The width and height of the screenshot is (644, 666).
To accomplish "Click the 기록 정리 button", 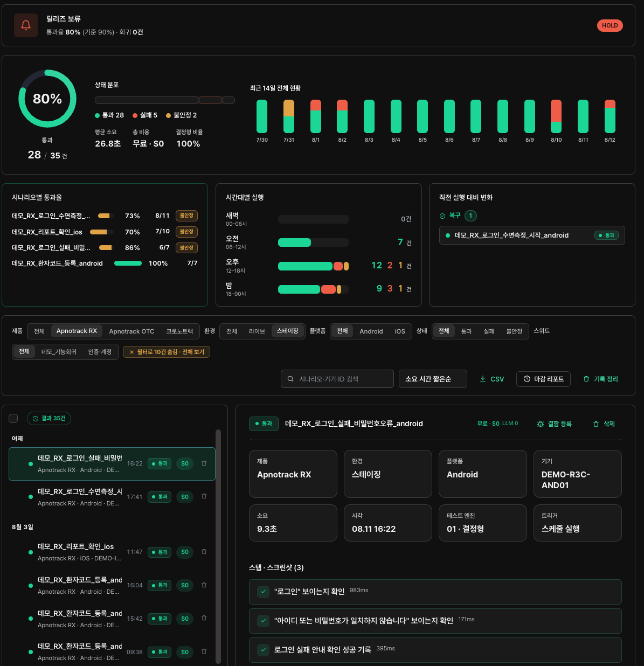I will [600, 379].
